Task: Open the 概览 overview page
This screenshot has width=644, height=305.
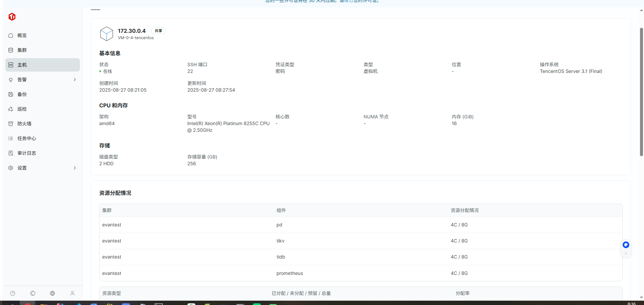Action: point(22,35)
